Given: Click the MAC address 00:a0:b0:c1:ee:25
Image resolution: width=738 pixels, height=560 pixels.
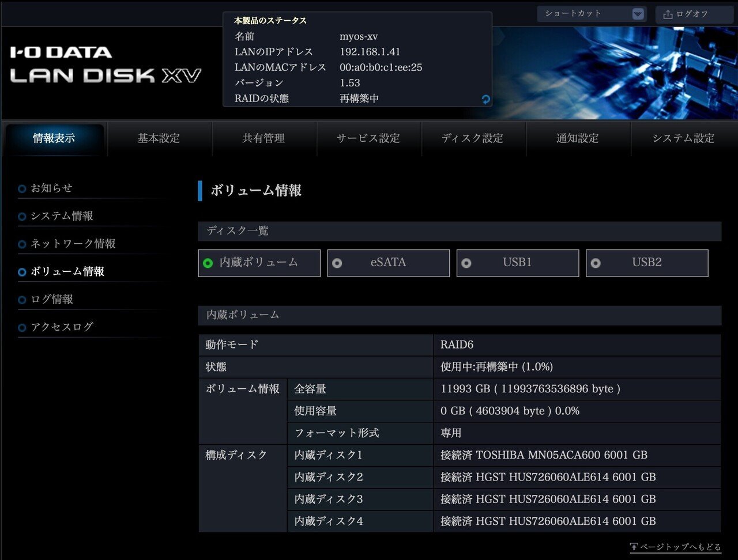Looking at the screenshot, I should pyautogui.click(x=381, y=67).
